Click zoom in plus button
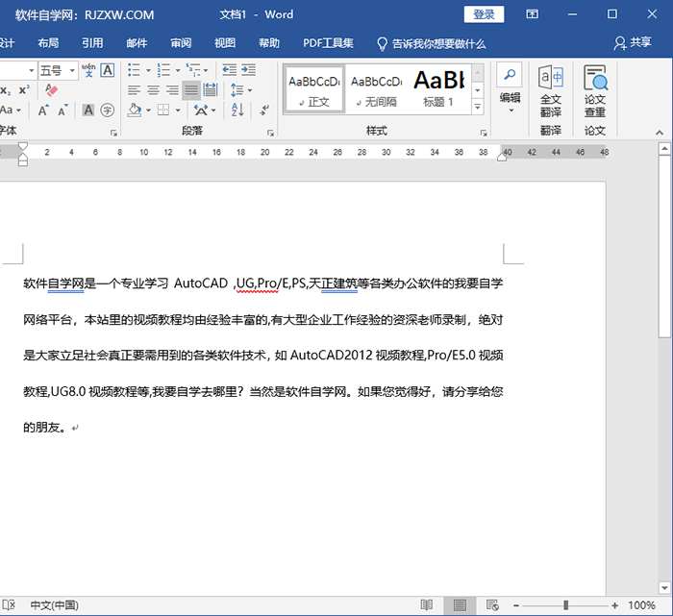This screenshot has height=616, width=673. 615,605
